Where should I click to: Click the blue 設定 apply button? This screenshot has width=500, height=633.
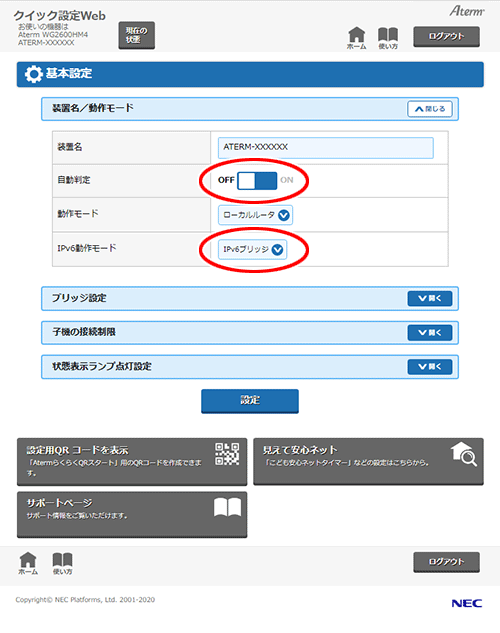point(250,401)
